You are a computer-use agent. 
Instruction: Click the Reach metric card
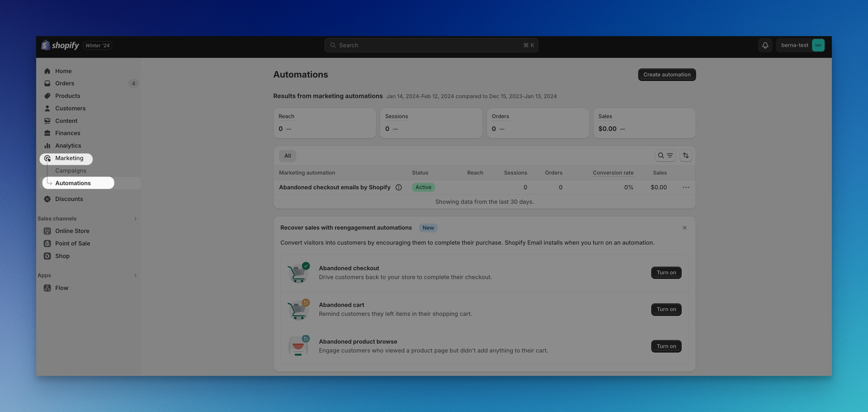coord(325,123)
